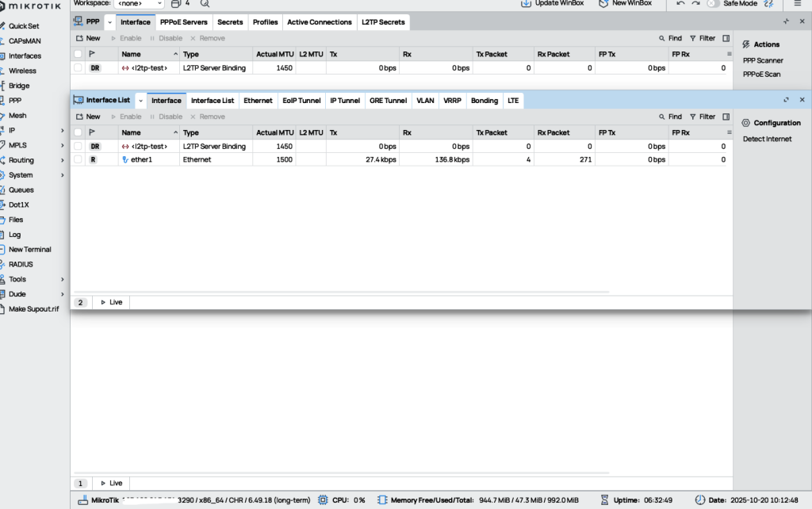The height and width of the screenshot is (509, 812).
Task: Open New Terminal from the sidebar
Action: 29,249
